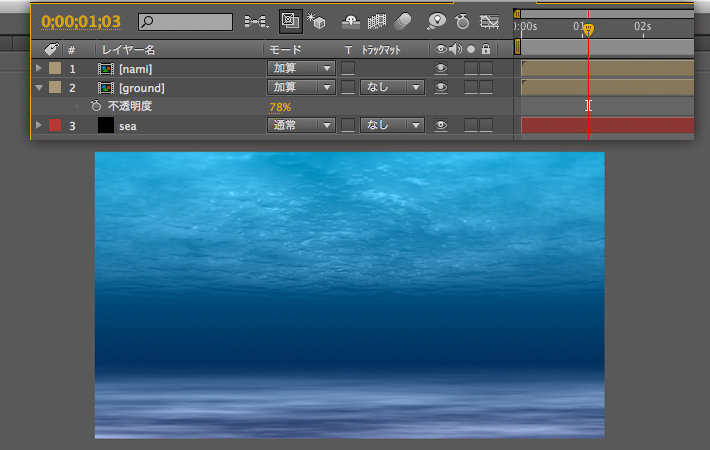Open blend mode dropdown for nami layer
Screen dimensions: 710x450
301,68
